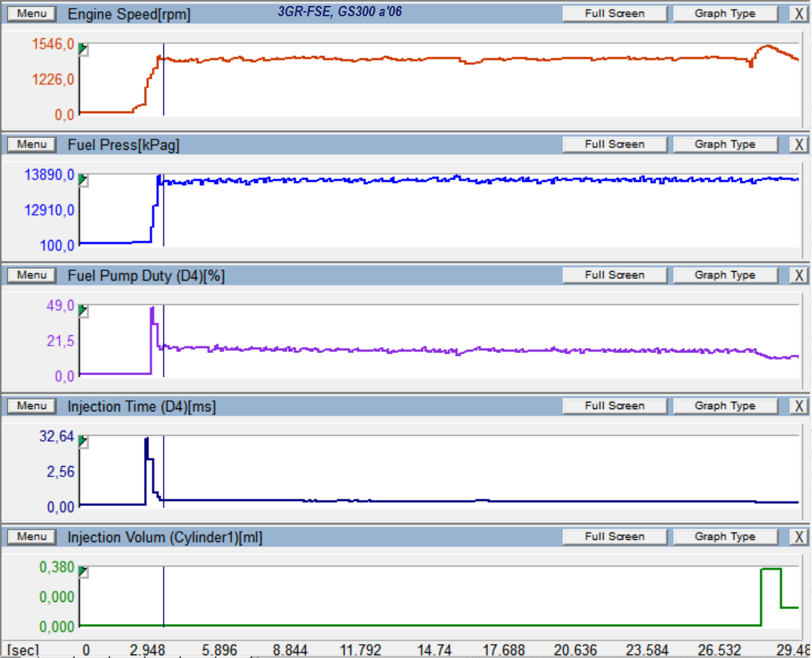The width and height of the screenshot is (812, 658).
Task: Change Graph Type for Injection Volum graph
Action: tap(725, 537)
